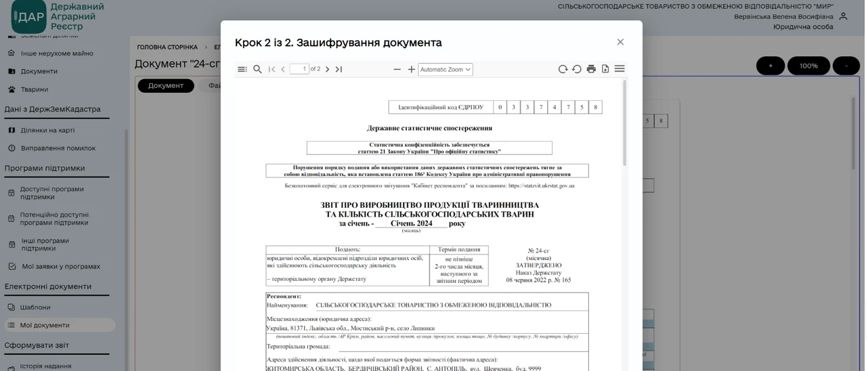868x371 pixels.
Task: Open Ділянки на карті
Action: [48, 131]
